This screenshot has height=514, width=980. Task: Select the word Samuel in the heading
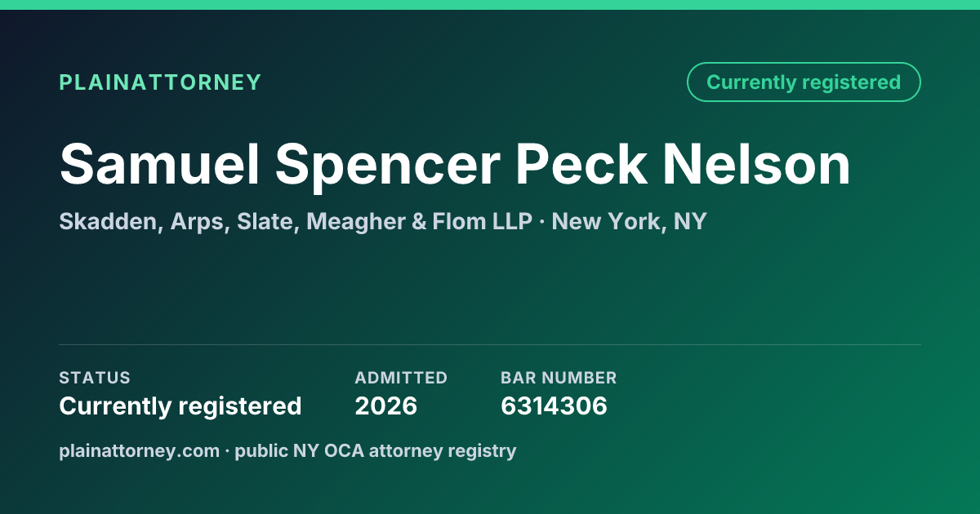[x=159, y=164]
